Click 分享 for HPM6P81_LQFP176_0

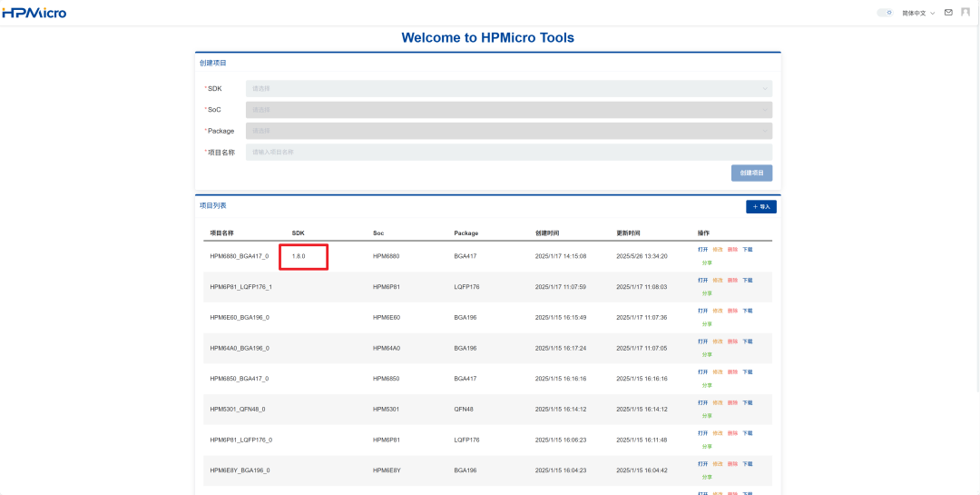707,447
